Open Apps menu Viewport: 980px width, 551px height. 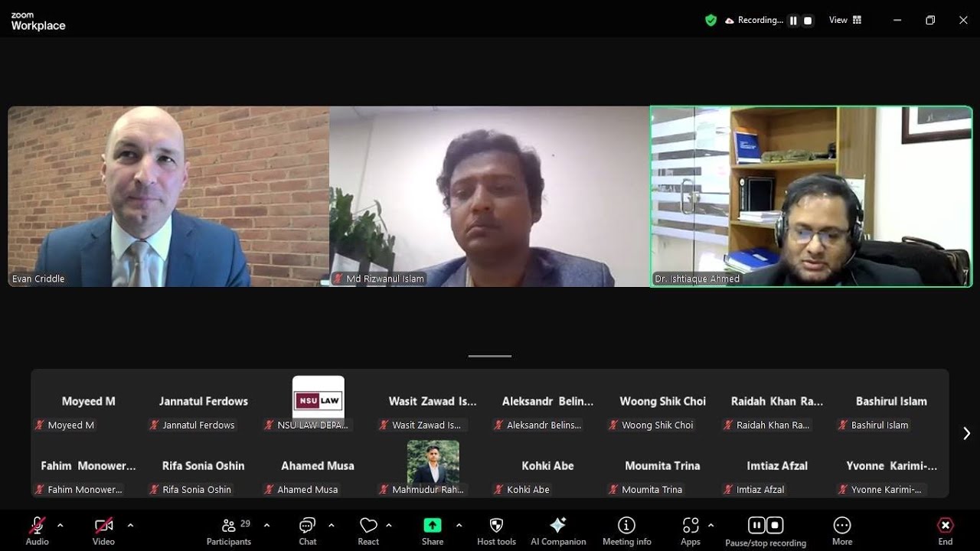coord(691,530)
